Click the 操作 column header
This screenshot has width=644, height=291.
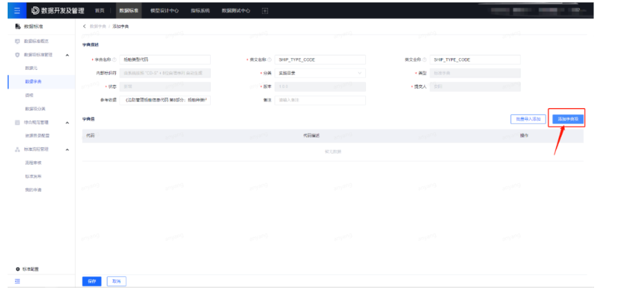524,135
